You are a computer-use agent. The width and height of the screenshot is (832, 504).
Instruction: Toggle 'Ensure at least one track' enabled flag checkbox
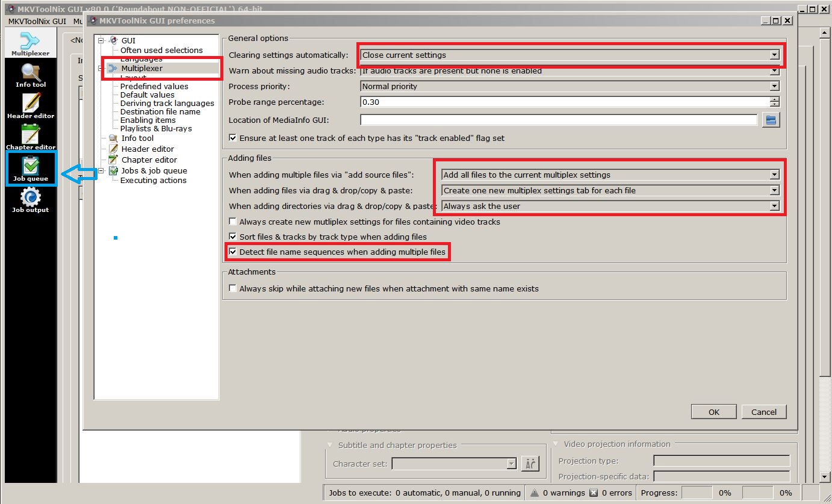pyautogui.click(x=233, y=138)
